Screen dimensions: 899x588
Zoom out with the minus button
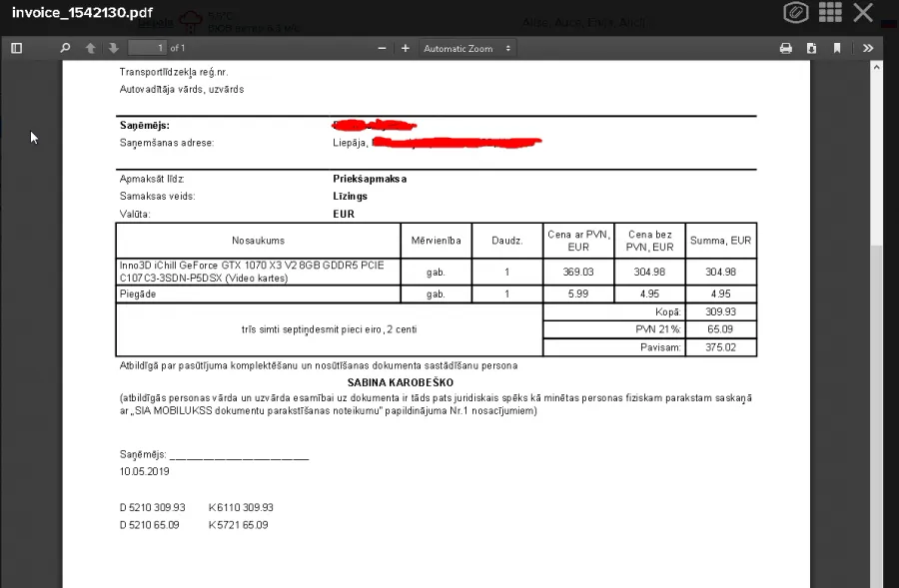click(x=382, y=48)
